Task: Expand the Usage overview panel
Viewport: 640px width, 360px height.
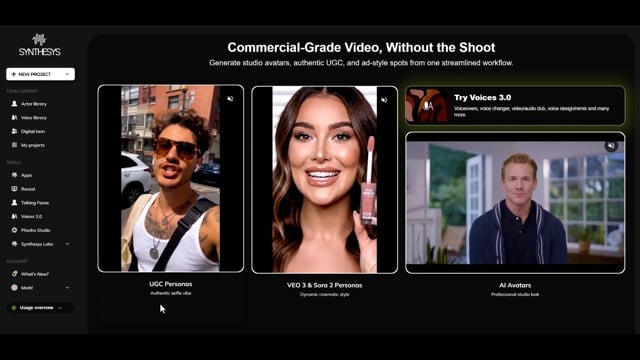Action: click(x=40, y=308)
